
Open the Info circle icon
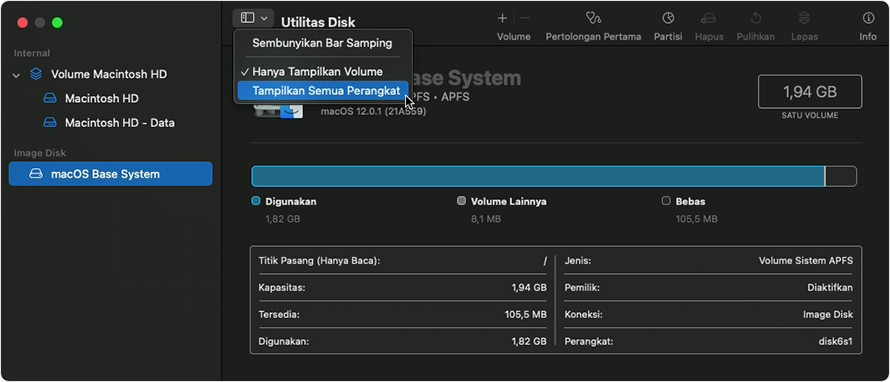pyautogui.click(x=868, y=18)
